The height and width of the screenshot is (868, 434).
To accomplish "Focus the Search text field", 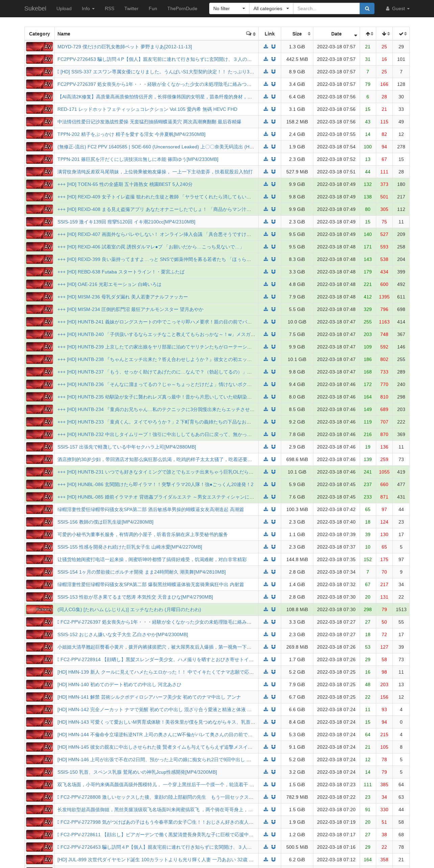I will click(x=326, y=8).
